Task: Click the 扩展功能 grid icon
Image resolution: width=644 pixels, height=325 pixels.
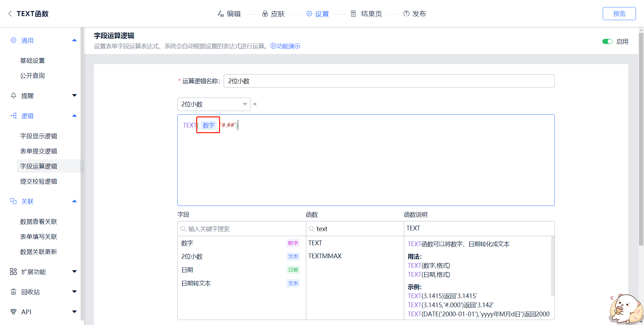Action: point(13,272)
